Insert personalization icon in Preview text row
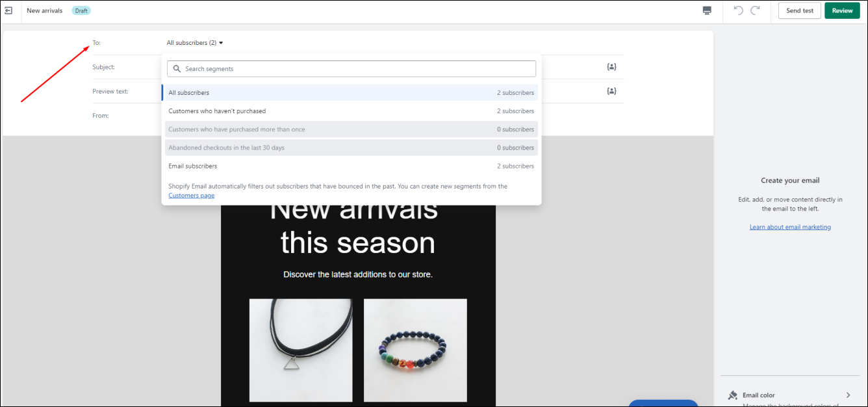Screen dimensions: 868x407 pyautogui.click(x=611, y=91)
